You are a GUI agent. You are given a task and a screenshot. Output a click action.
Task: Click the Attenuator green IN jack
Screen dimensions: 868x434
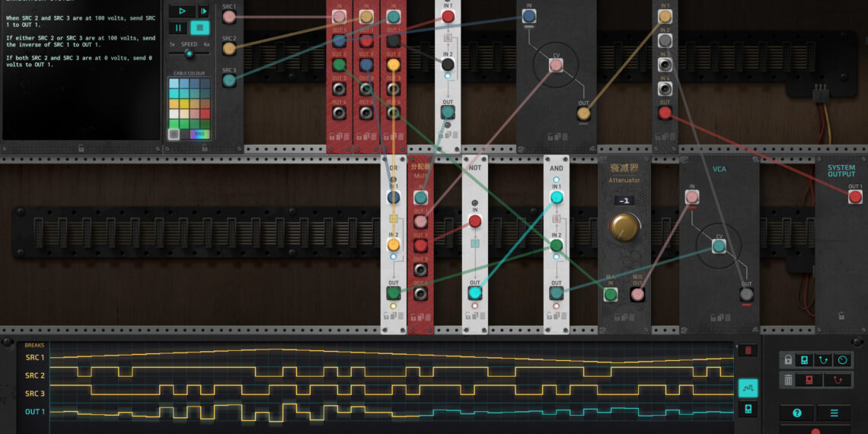click(x=611, y=295)
